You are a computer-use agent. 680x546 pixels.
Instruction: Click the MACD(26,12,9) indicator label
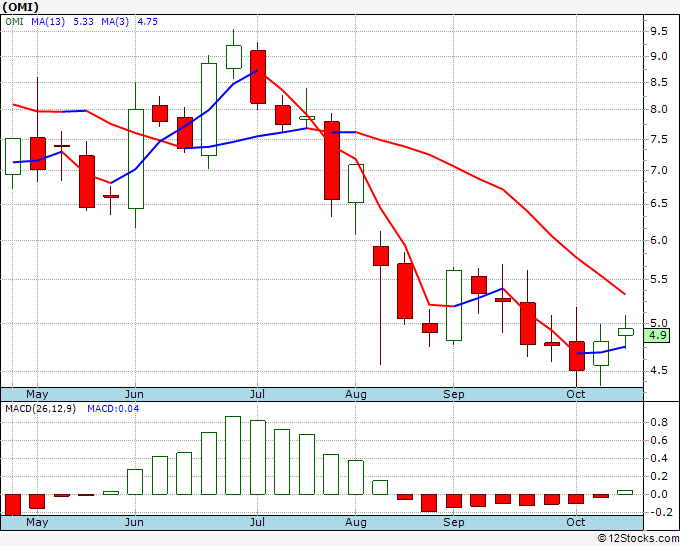(40, 409)
